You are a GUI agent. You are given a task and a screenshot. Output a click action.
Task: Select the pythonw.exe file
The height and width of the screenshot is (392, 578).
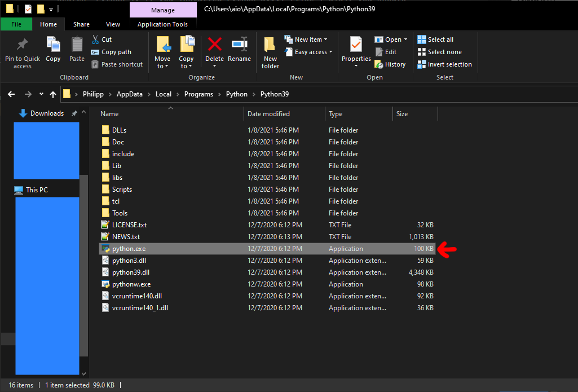tap(131, 284)
